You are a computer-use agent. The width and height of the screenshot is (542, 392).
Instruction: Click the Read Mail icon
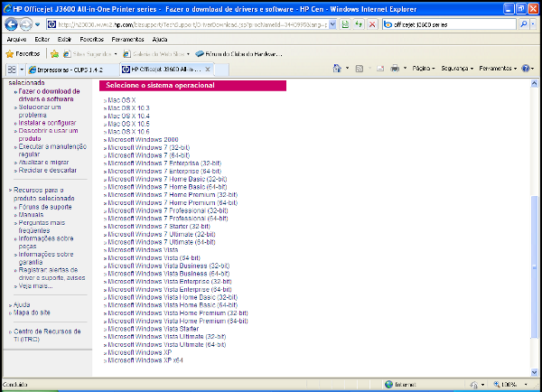[380, 69]
